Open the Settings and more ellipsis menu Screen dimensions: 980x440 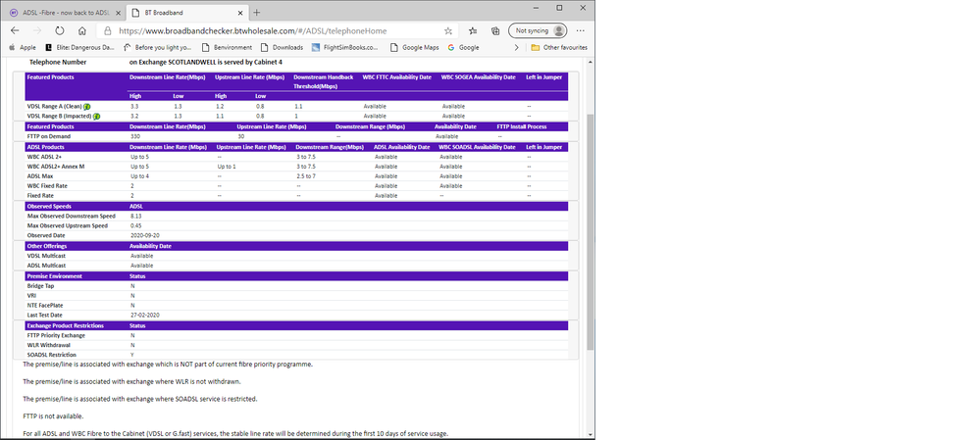point(581,30)
